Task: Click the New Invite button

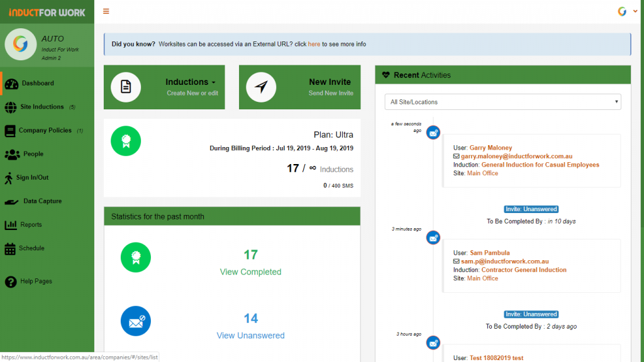Action: point(300,87)
